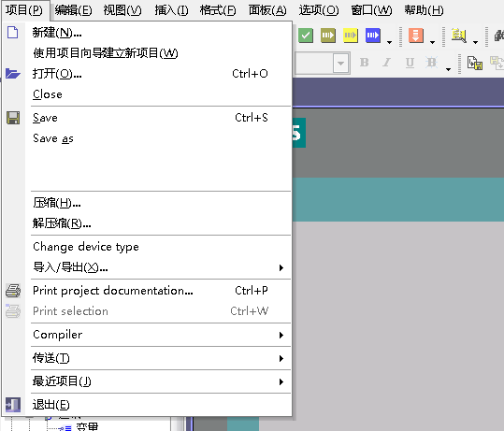504x431 pixels.
Task: Click the open folder icon beside 打开(O)
Action: click(x=13, y=74)
